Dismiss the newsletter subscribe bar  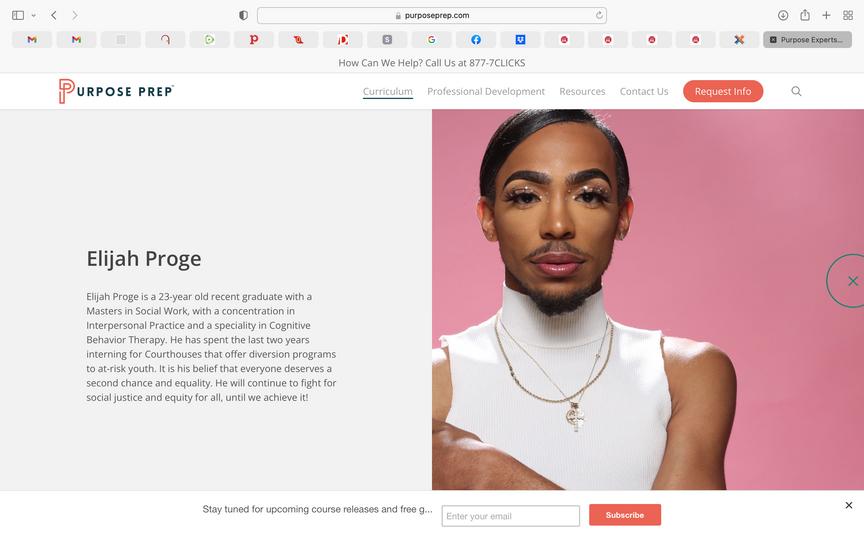849,505
